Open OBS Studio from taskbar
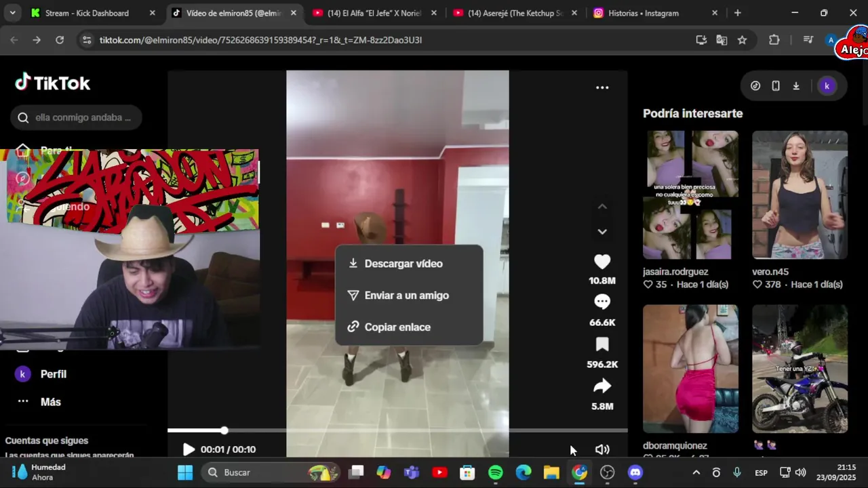Screen dimensions: 868x488 [x=607, y=472]
